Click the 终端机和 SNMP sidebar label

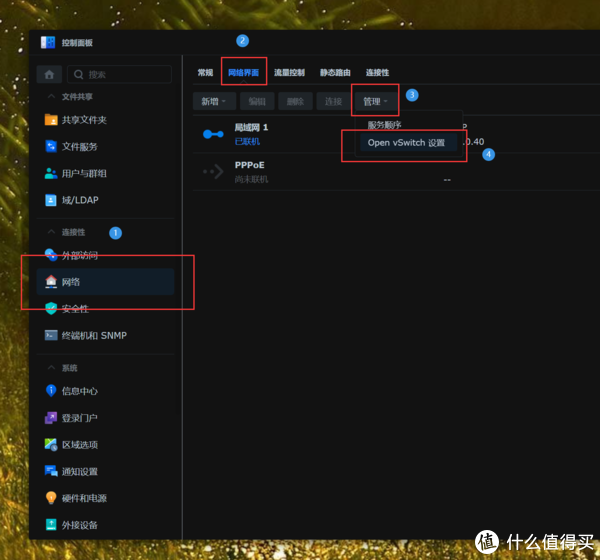[94, 335]
